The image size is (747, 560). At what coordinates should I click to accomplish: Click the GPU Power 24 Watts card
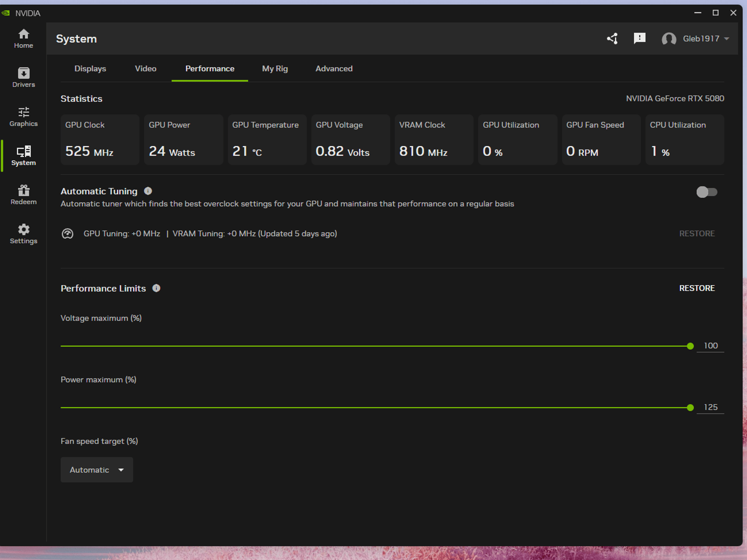[x=183, y=140]
